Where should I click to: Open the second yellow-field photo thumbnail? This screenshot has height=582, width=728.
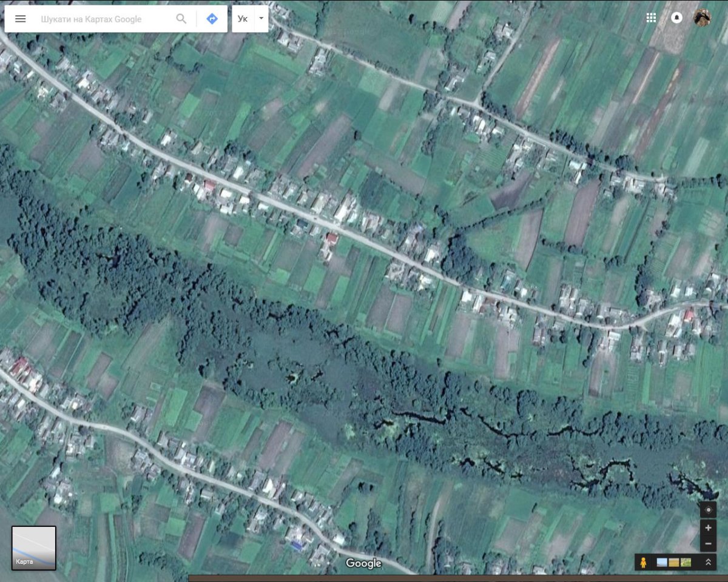(x=674, y=563)
